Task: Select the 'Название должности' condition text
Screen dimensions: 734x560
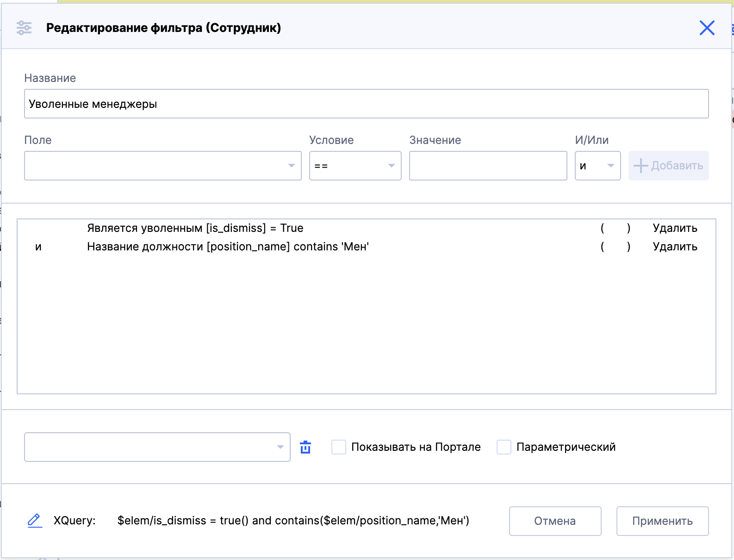Action: click(x=228, y=247)
